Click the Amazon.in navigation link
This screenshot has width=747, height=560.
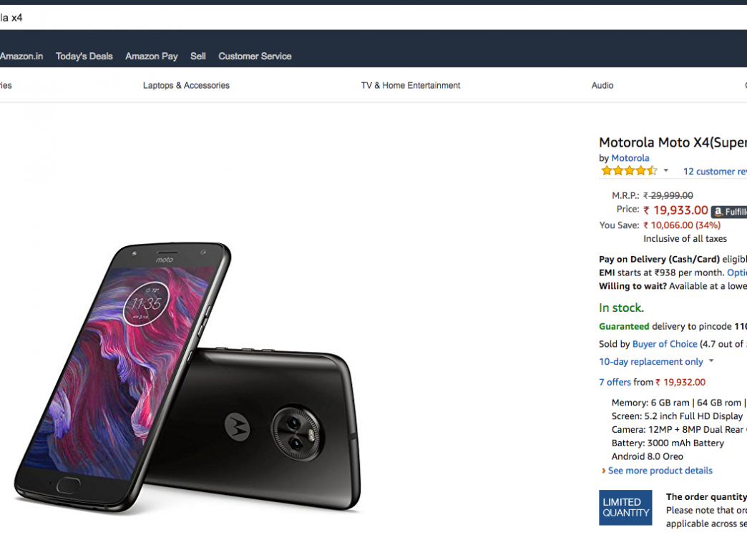(x=21, y=57)
